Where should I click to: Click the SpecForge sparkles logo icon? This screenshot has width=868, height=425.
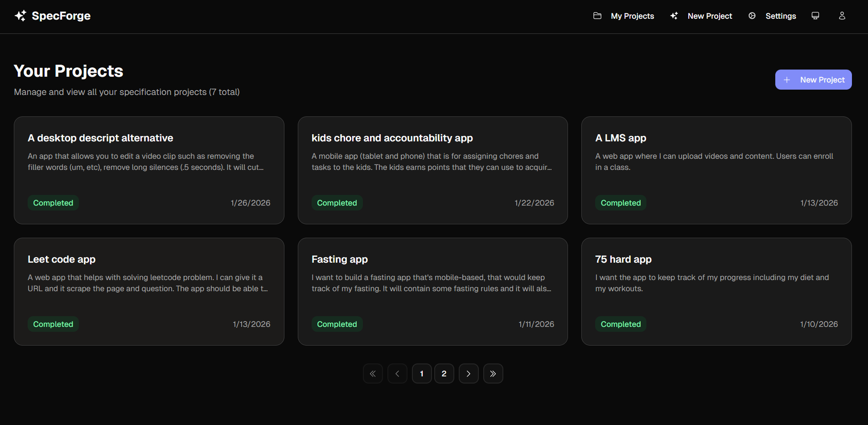[x=20, y=16]
